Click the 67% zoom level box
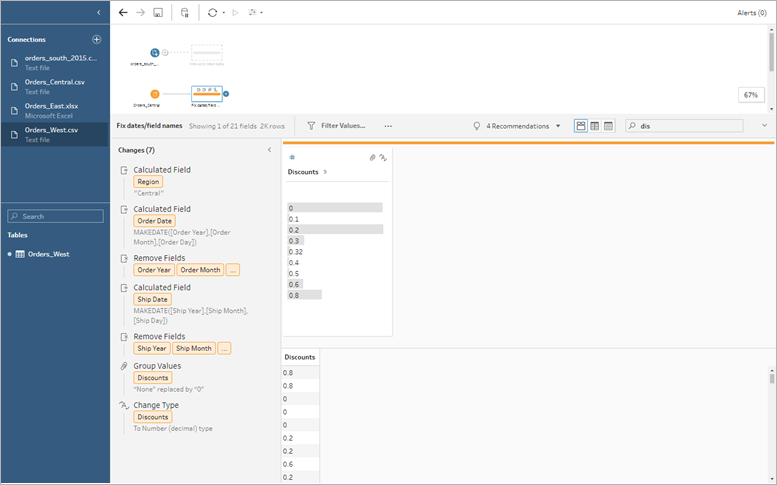 [751, 95]
